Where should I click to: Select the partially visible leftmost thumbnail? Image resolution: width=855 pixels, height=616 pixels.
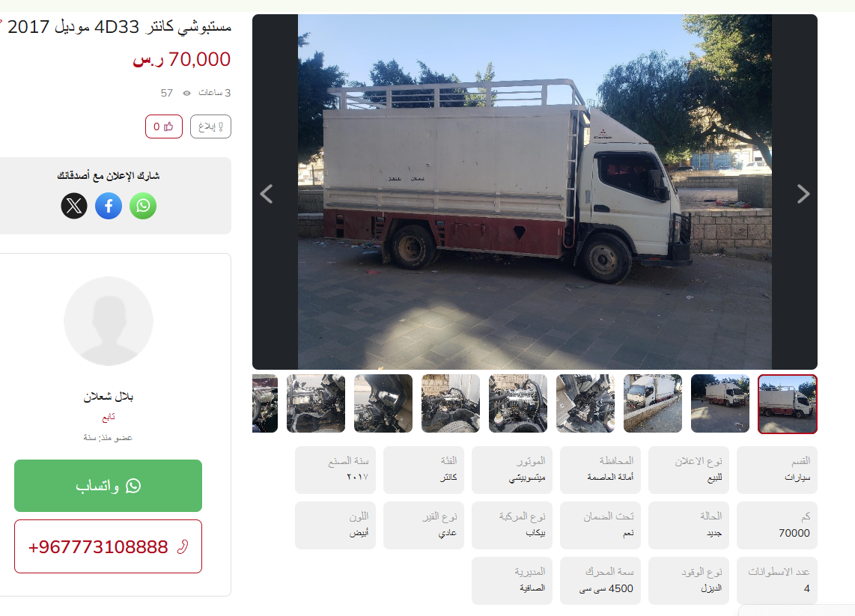tap(265, 403)
